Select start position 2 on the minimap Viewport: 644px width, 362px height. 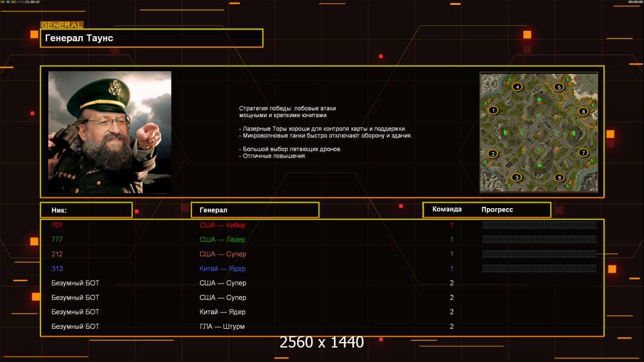pos(493,154)
